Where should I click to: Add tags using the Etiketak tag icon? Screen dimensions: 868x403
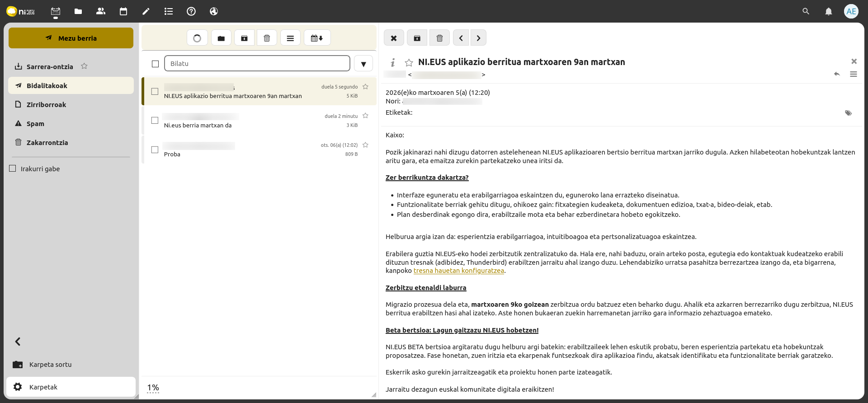[x=848, y=113]
